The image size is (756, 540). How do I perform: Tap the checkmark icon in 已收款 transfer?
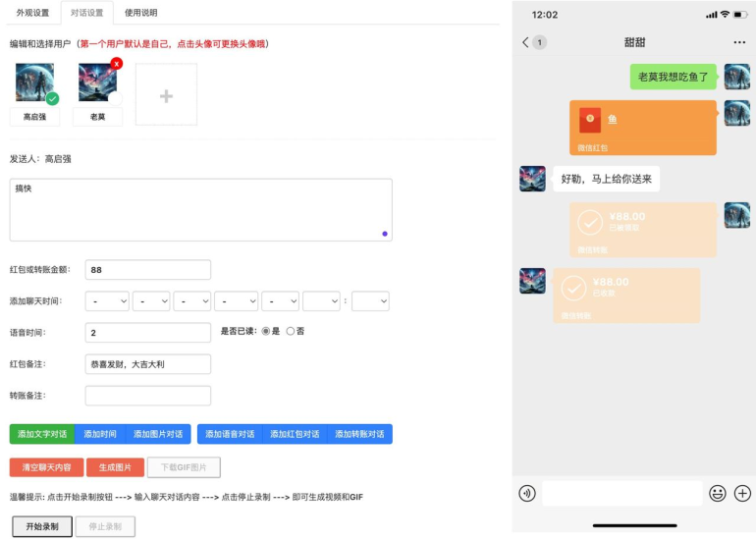573,289
